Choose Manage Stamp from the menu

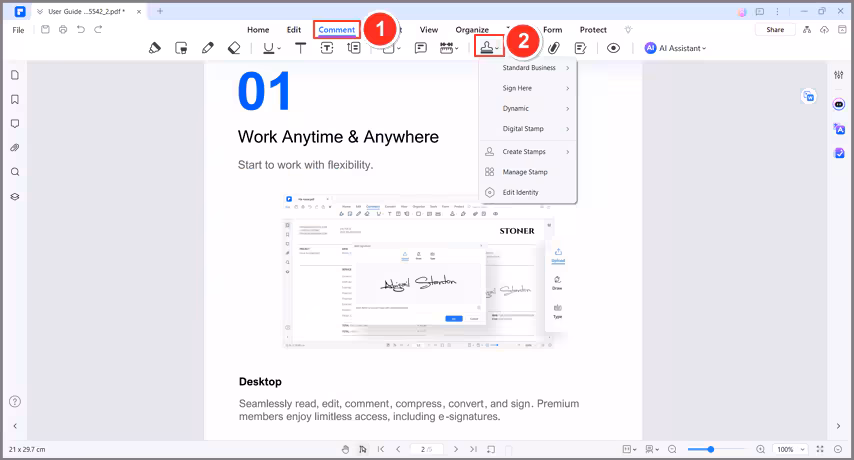pos(528,172)
